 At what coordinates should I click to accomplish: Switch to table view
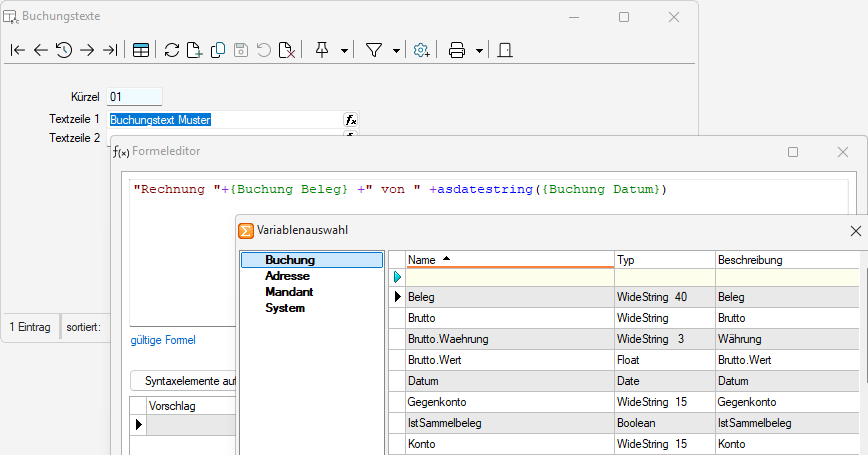tap(141, 50)
